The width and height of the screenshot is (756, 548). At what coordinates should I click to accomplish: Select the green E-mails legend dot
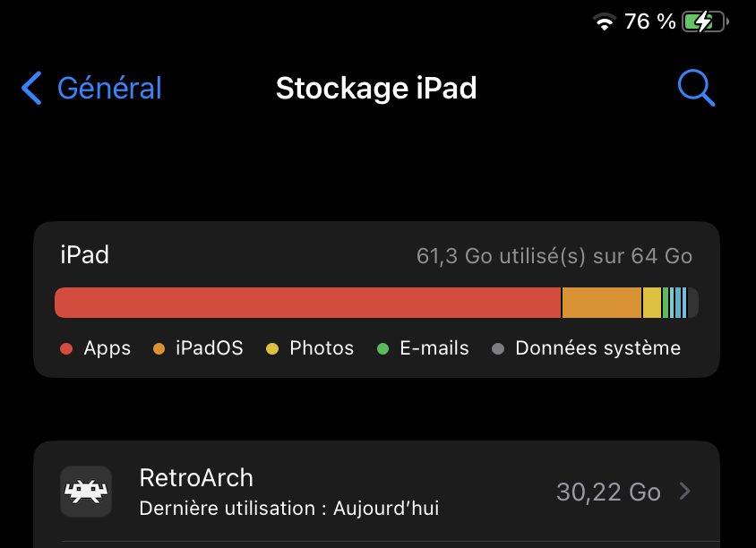(x=383, y=349)
